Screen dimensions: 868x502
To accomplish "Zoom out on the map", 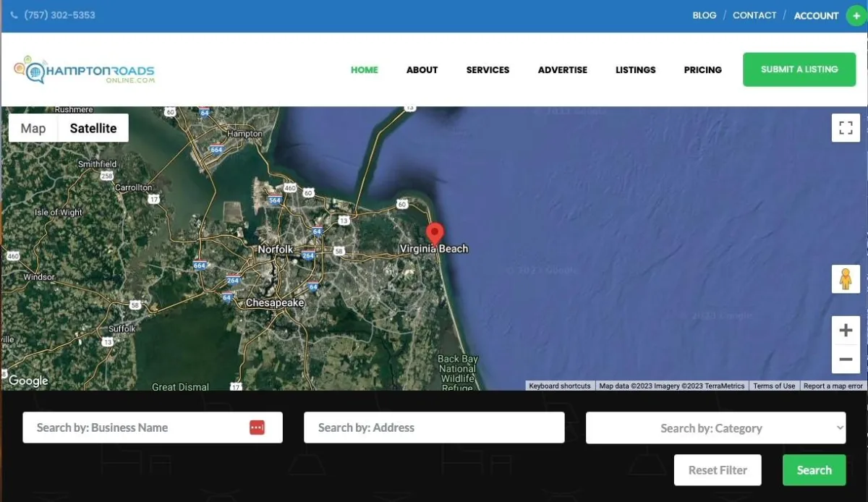I will pos(846,359).
